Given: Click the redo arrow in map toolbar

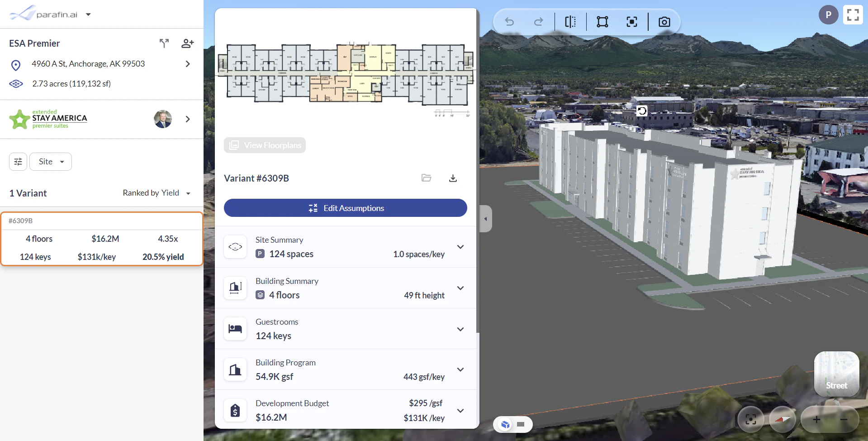Looking at the screenshot, I should pos(538,22).
